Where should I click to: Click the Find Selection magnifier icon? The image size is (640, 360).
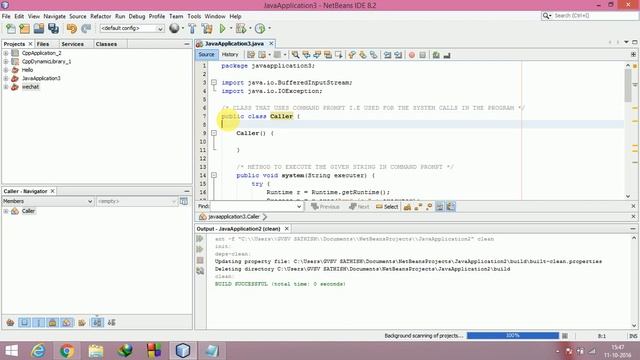pyautogui.click(x=295, y=55)
